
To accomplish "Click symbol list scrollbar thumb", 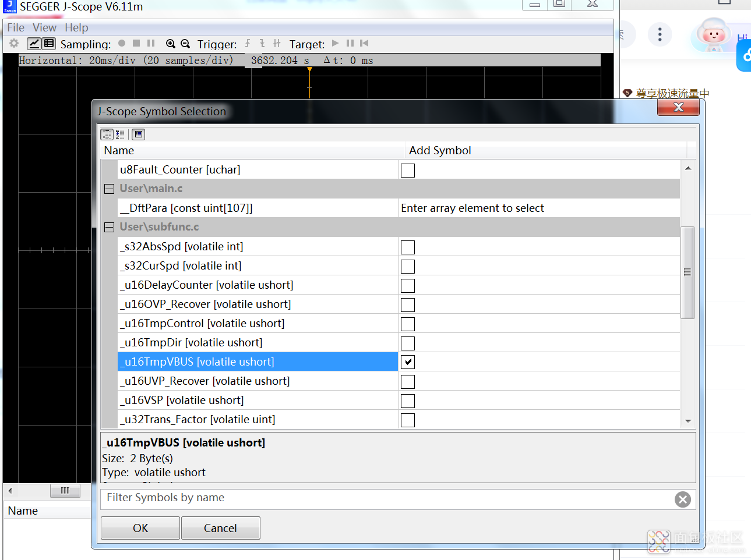I will (687, 272).
